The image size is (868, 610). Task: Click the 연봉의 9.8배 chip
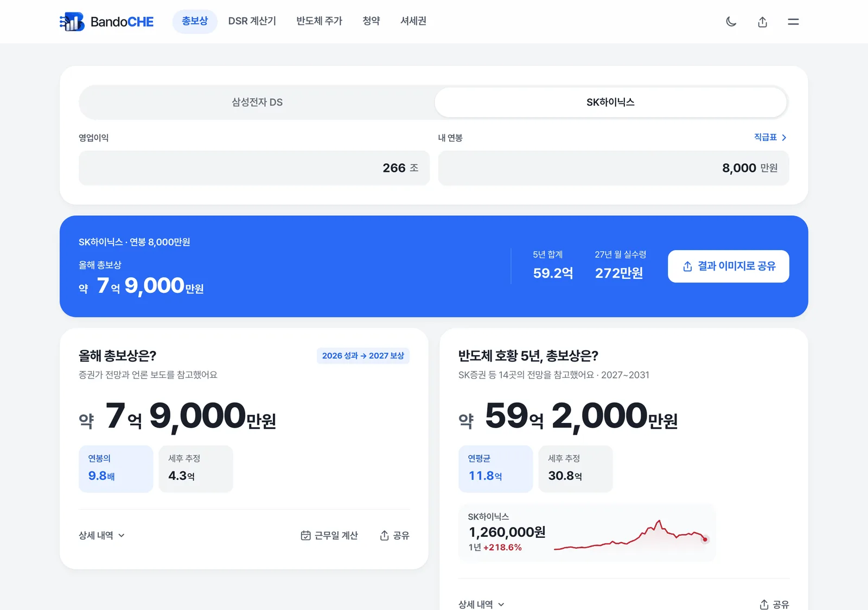[116, 469]
